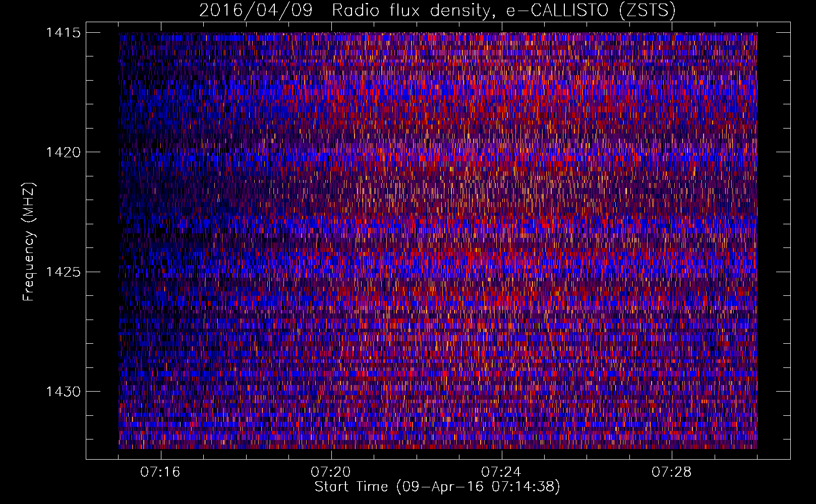
Task: Click the 1430 frequency tick label
Action: coord(63,392)
